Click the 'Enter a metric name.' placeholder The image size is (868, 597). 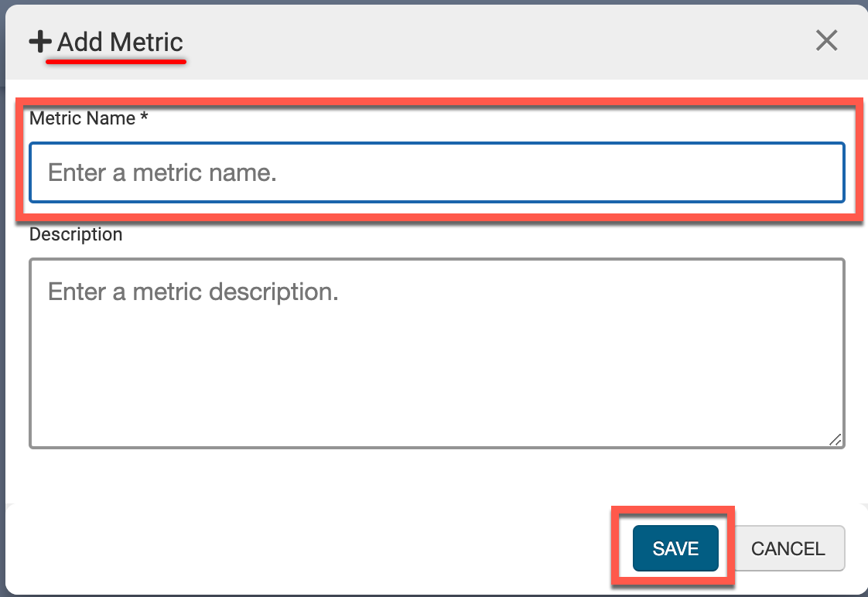(162, 172)
